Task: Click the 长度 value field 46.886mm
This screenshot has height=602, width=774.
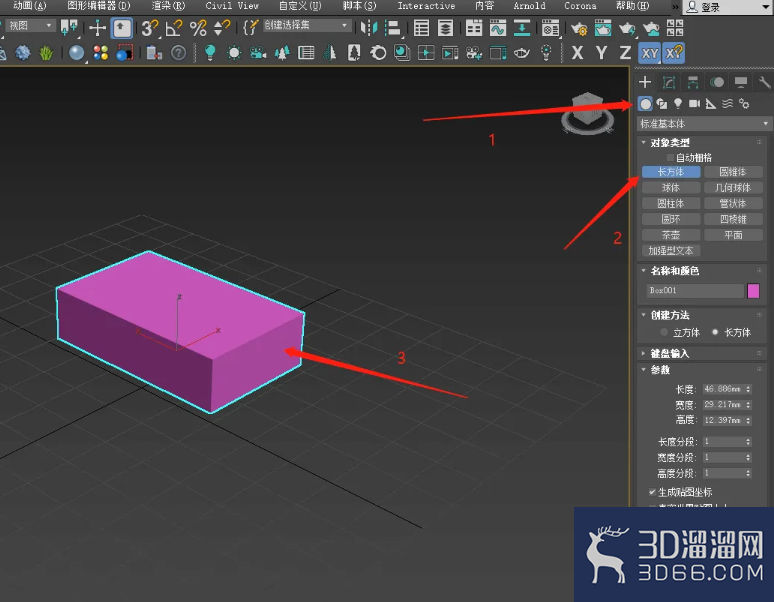Action: coord(724,389)
